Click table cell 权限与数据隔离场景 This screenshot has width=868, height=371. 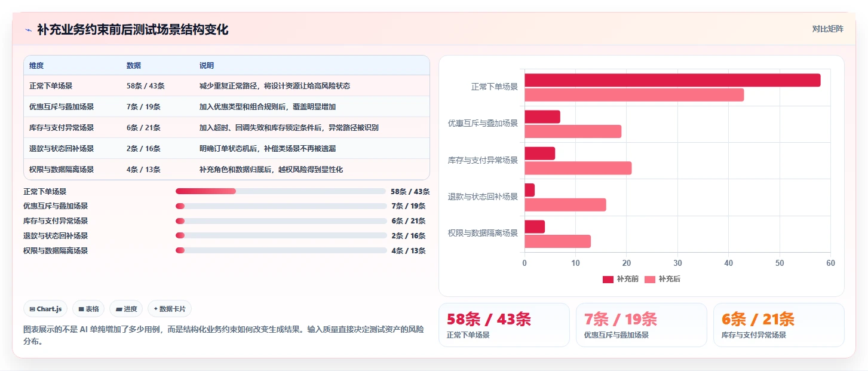point(62,170)
